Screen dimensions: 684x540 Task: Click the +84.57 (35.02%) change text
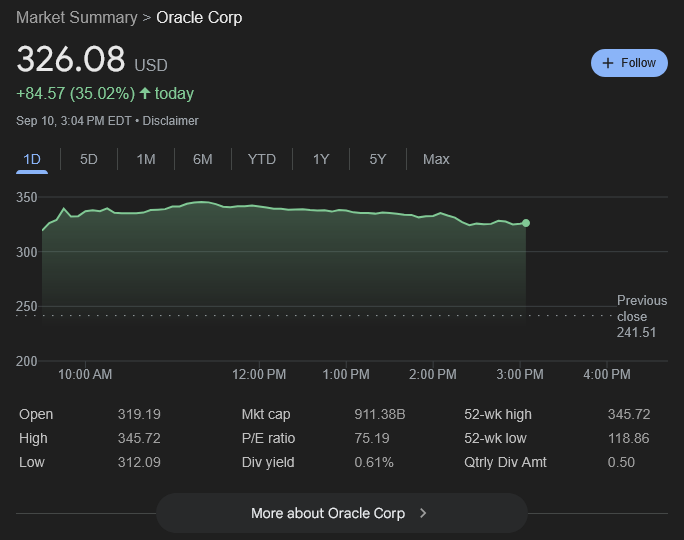(x=75, y=93)
